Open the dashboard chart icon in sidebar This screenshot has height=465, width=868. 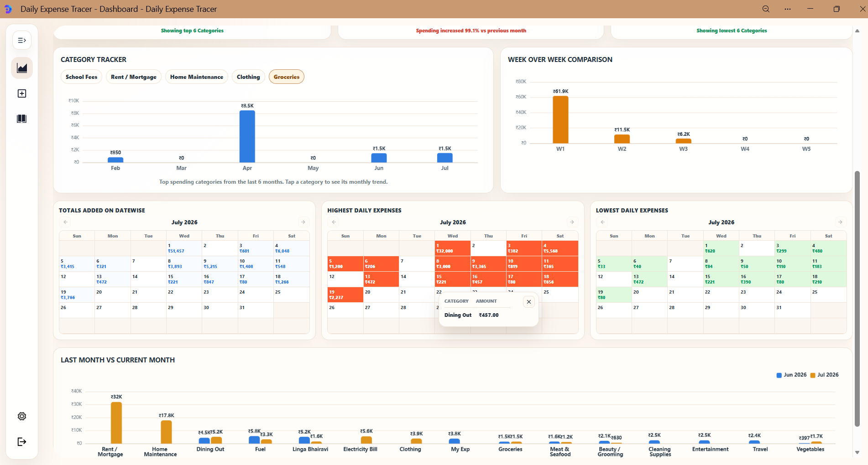click(x=22, y=68)
